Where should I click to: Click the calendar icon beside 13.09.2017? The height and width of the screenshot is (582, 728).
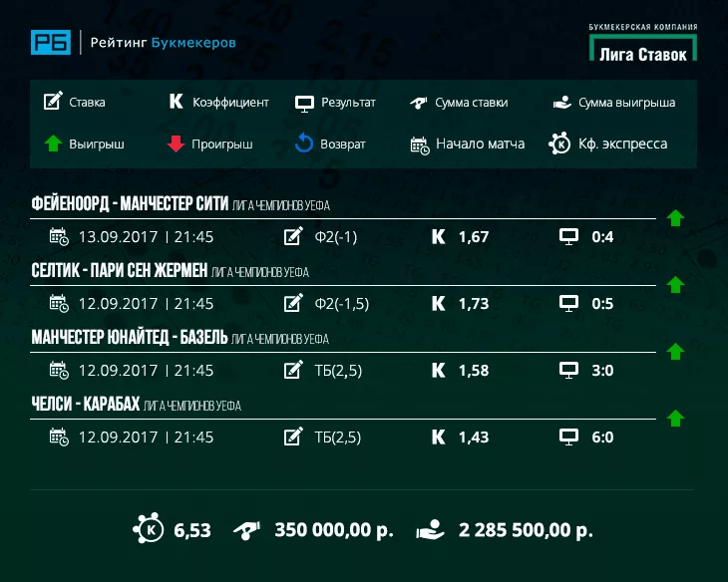pos(59,237)
